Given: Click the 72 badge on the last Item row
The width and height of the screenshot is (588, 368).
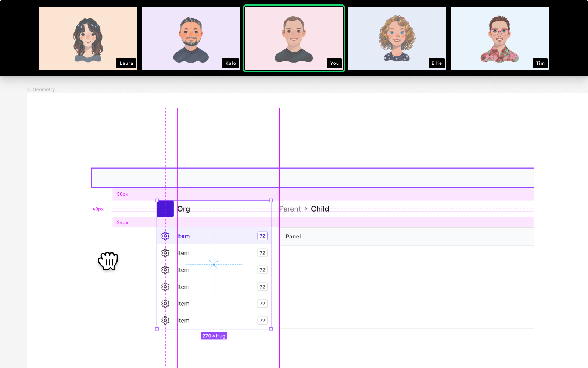Looking at the screenshot, I should (x=262, y=321).
